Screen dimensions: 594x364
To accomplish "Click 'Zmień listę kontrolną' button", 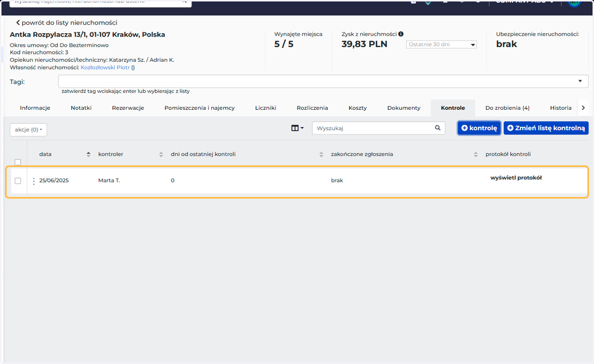I will [546, 128].
